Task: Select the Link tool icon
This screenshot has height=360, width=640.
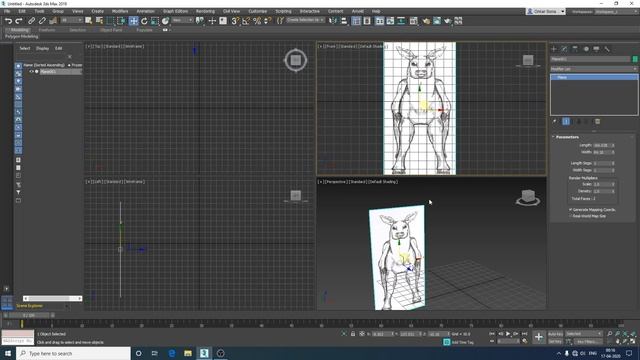Action: point(31,21)
